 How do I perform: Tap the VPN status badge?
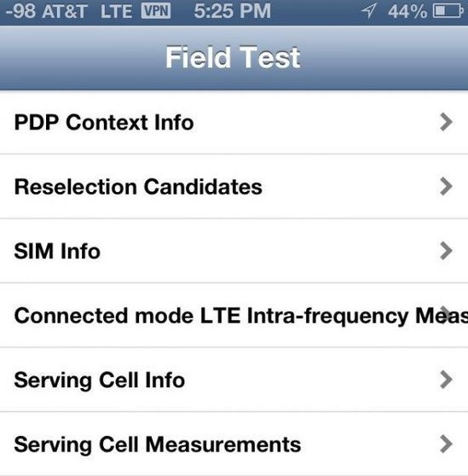pyautogui.click(x=156, y=11)
